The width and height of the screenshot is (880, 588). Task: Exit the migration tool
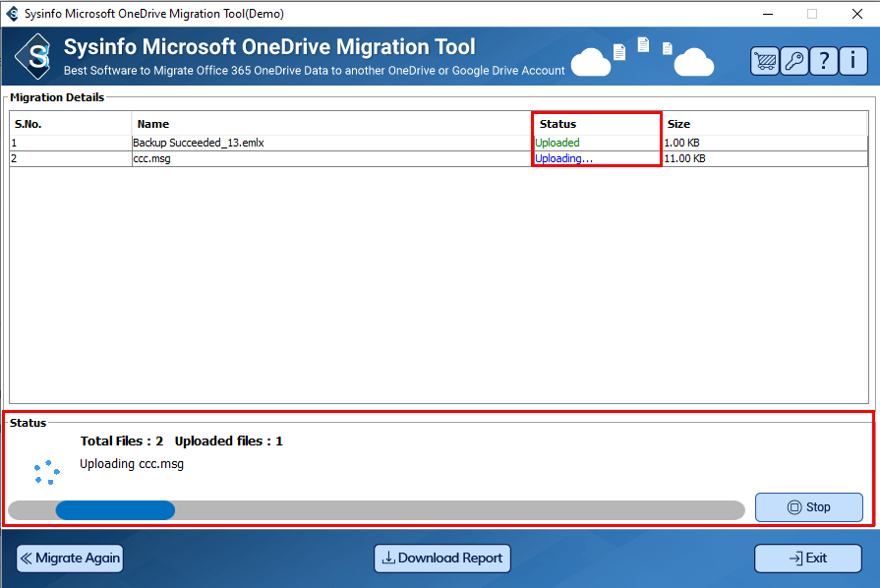(808, 559)
